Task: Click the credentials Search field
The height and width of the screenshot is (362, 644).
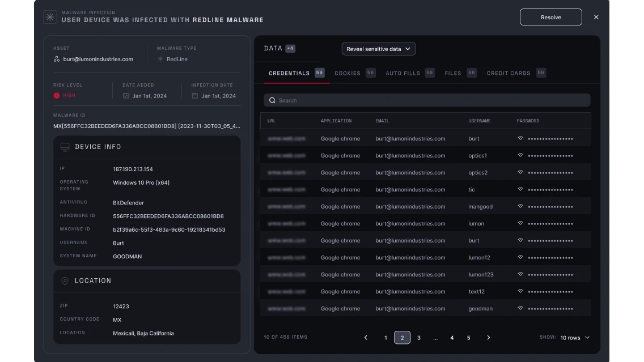Action: click(x=427, y=100)
